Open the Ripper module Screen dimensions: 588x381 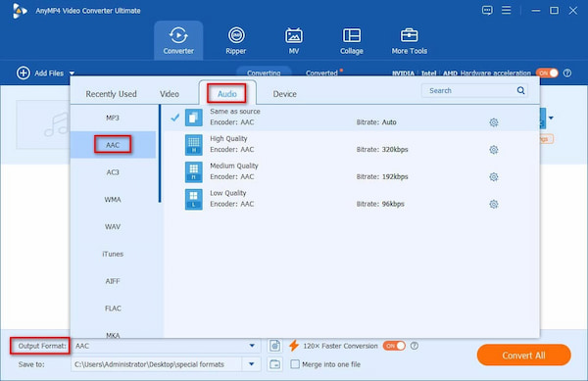click(236, 40)
